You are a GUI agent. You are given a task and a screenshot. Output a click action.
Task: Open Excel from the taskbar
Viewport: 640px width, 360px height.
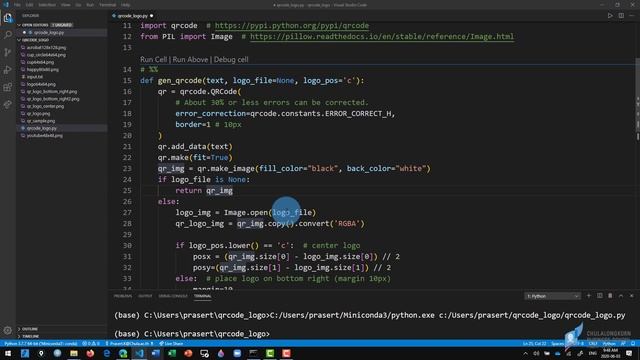point(172,353)
